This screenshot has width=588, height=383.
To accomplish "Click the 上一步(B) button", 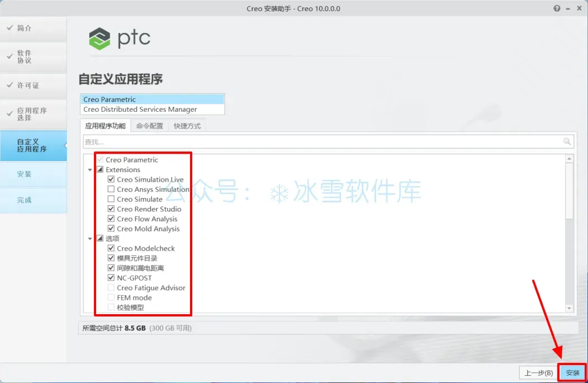I will (538, 373).
